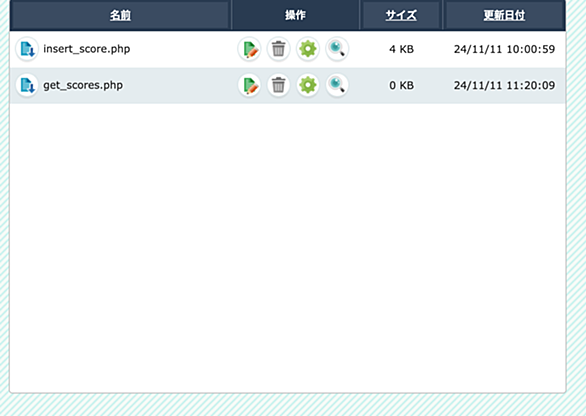Preview get_scores.php with magnifier icon
This screenshot has width=586, height=416.
(x=337, y=85)
